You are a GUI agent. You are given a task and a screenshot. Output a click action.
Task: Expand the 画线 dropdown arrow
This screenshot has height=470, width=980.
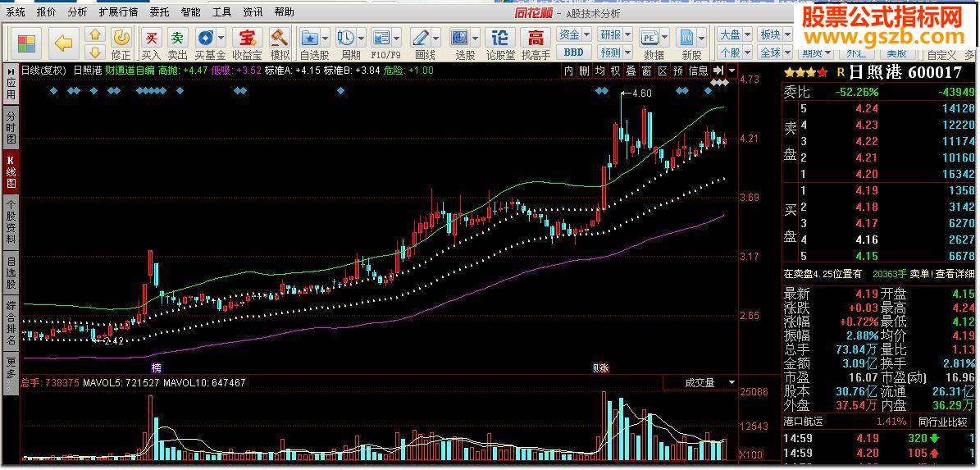[435, 38]
